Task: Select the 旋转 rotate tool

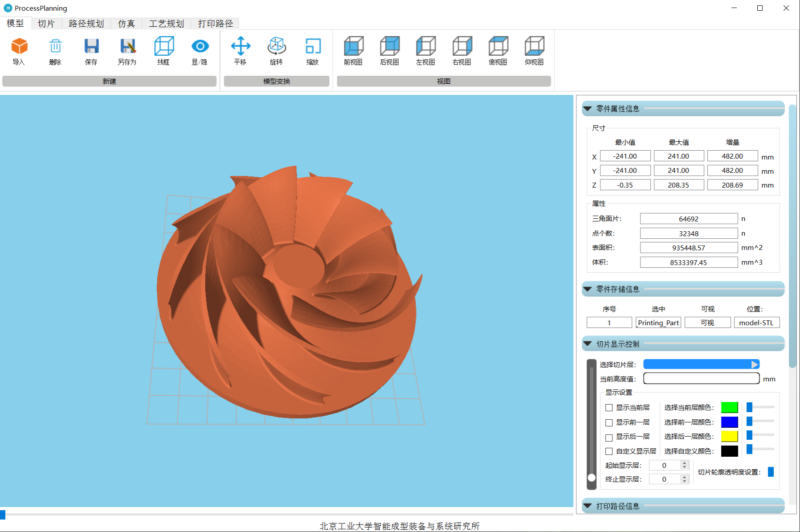Action: pos(277,47)
